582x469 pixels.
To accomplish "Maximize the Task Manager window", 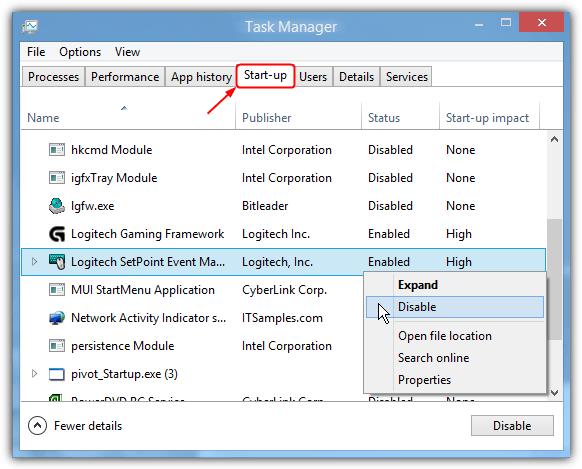I will tap(506, 23).
